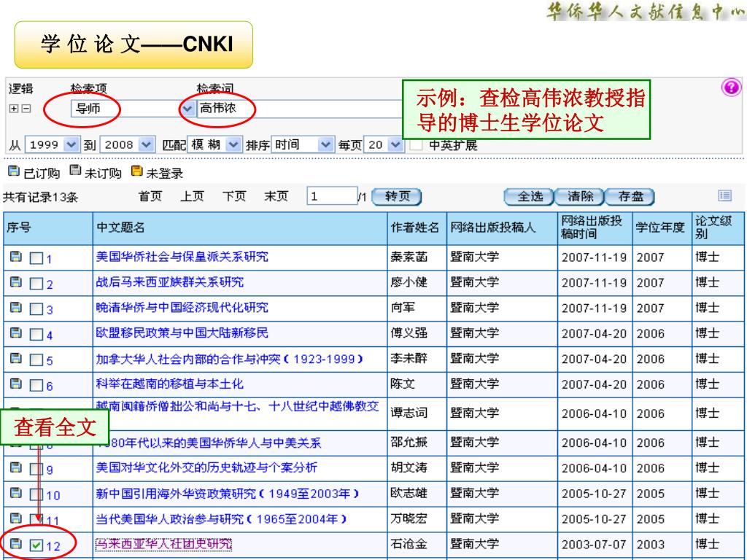The width and height of the screenshot is (747, 560).
Task: Click the save icon in the 李未醉 author row
Action: (x=16, y=358)
